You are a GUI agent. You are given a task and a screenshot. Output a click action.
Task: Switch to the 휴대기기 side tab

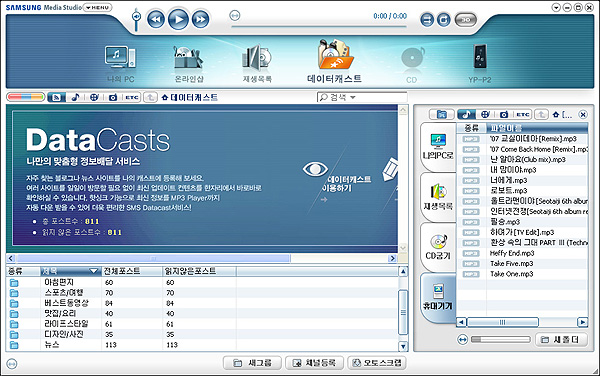coord(438,298)
